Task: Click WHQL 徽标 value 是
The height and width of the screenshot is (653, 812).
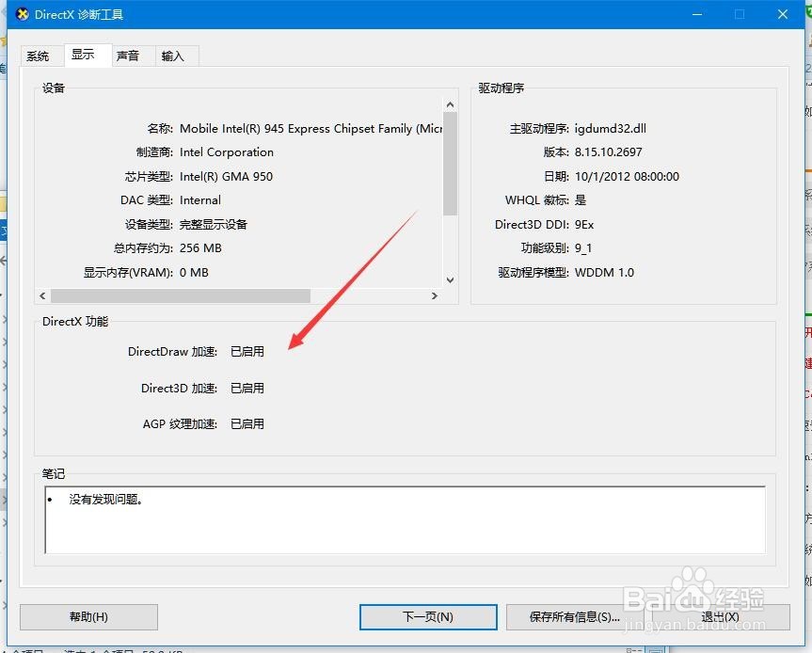Action: 581,200
